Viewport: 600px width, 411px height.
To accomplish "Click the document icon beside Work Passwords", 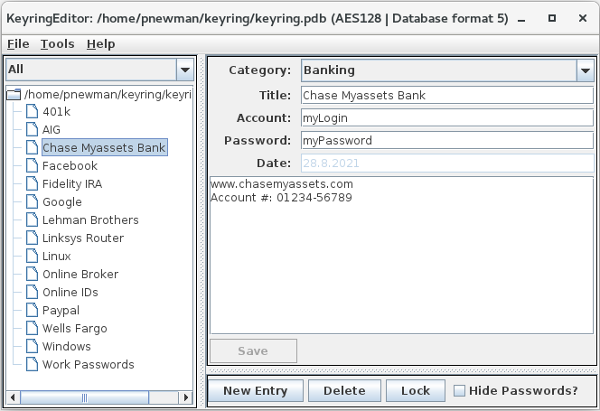I will click(31, 364).
